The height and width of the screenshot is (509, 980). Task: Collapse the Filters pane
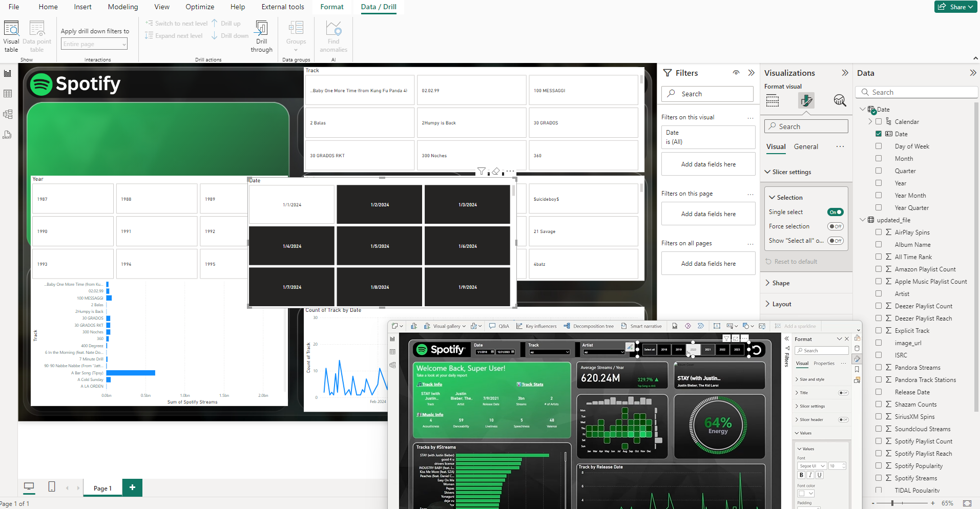[x=751, y=73]
